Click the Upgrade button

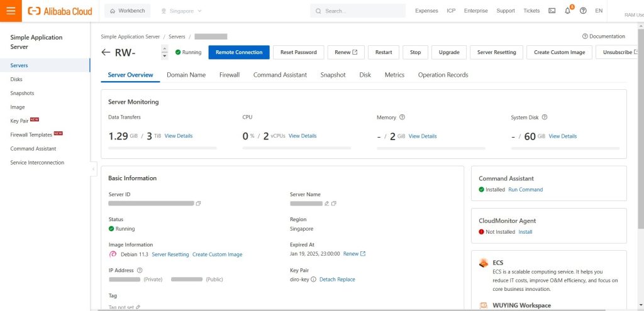(449, 53)
